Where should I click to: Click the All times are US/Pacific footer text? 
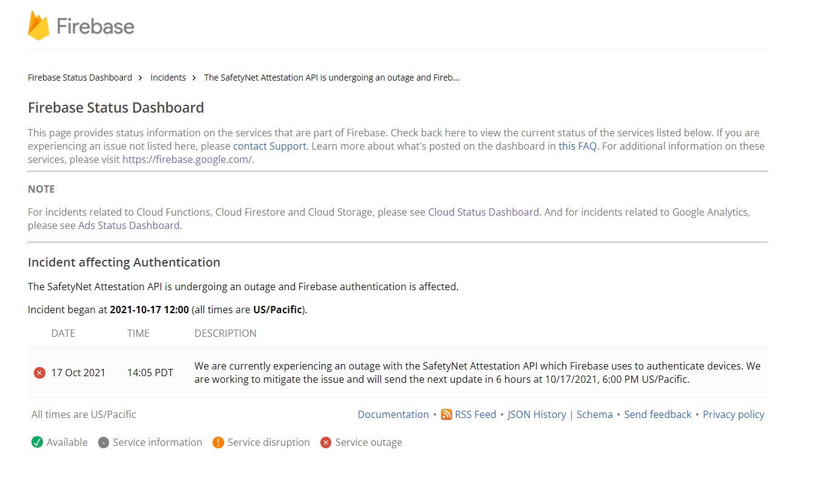click(84, 414)
